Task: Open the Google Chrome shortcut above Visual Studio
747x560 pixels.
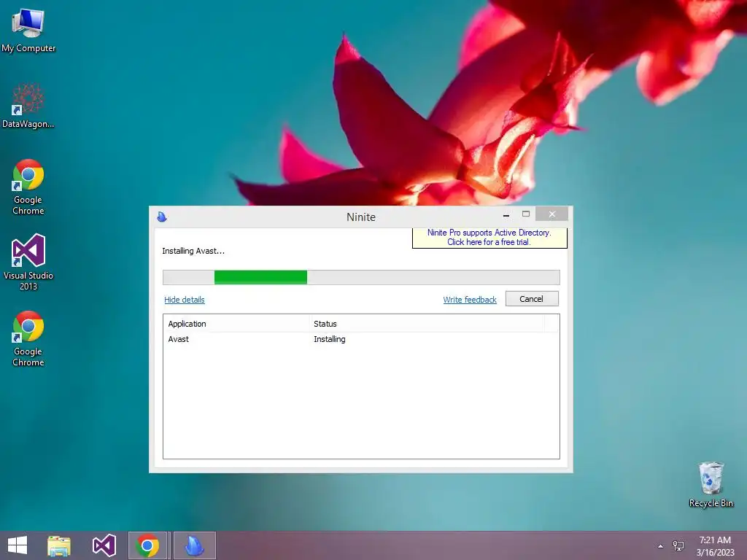Action: tap(28, 187)
